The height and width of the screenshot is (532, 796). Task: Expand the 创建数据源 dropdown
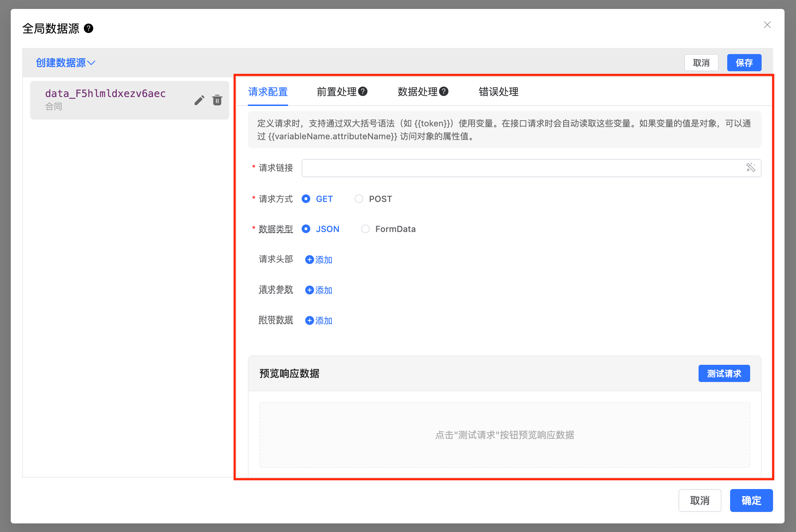(x=65, y=63)
